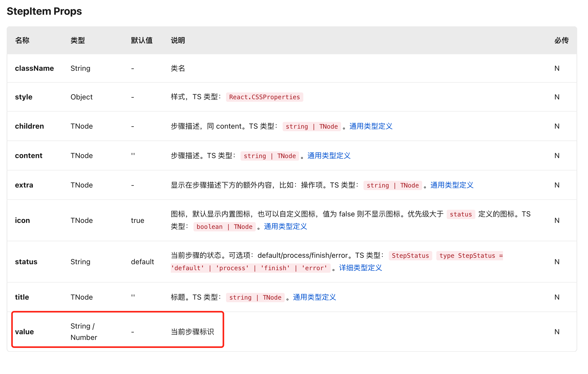Click the 必传 column header

[x=561, y=40]
